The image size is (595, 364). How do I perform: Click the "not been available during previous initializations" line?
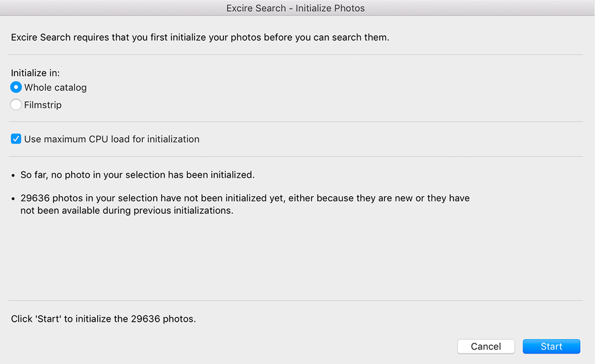127,211
